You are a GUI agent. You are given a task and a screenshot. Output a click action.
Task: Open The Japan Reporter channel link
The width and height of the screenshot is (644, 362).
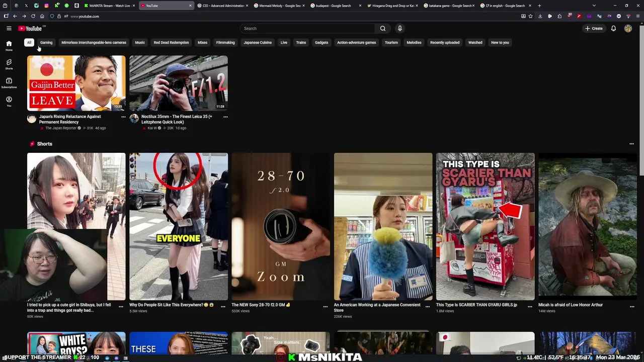(x=61, y=128)
